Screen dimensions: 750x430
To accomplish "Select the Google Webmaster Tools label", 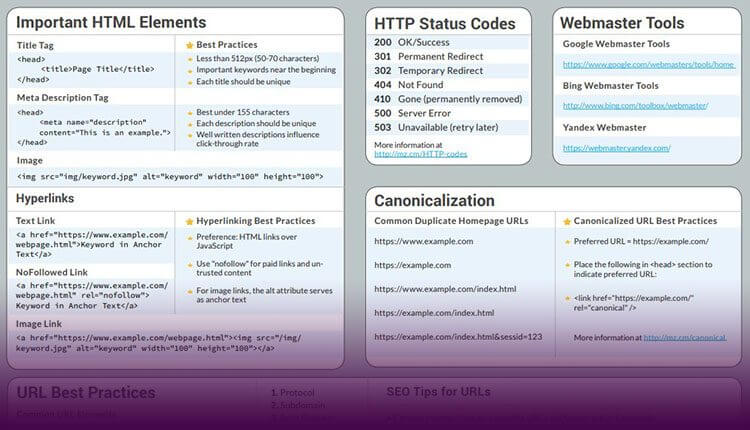I will point(616,44).
